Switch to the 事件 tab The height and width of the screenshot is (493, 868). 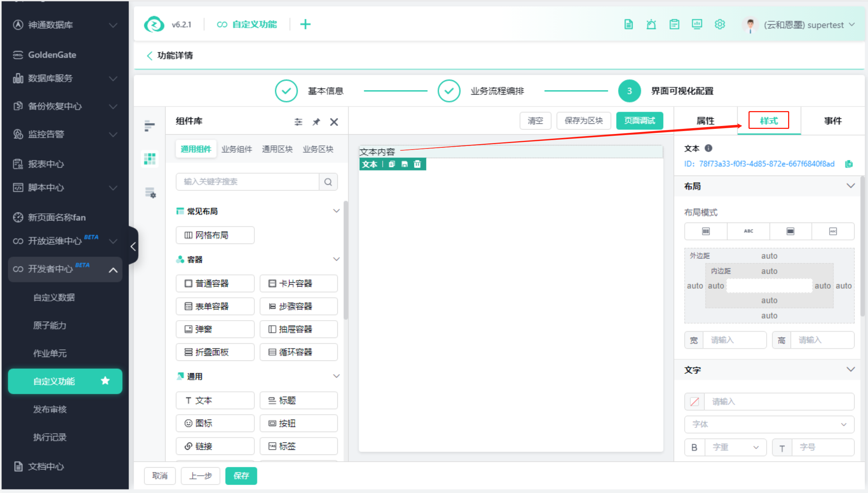coord(832,121)
